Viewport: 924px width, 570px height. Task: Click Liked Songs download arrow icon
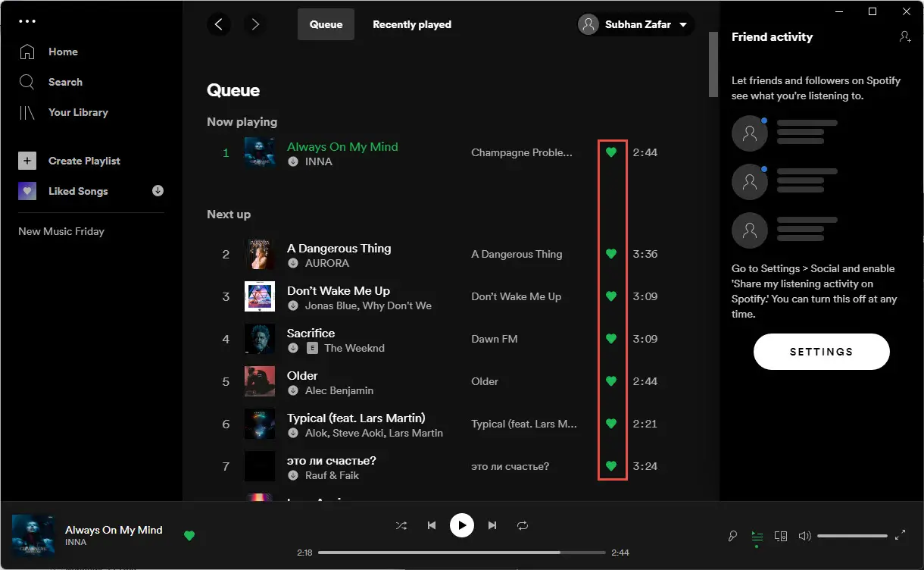point(158,191)
